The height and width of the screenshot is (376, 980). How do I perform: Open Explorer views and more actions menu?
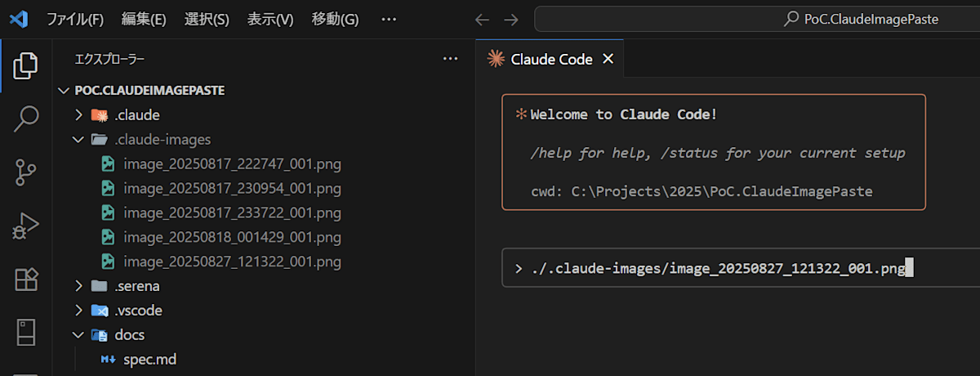pyautogui.click(x=450, y=59)
